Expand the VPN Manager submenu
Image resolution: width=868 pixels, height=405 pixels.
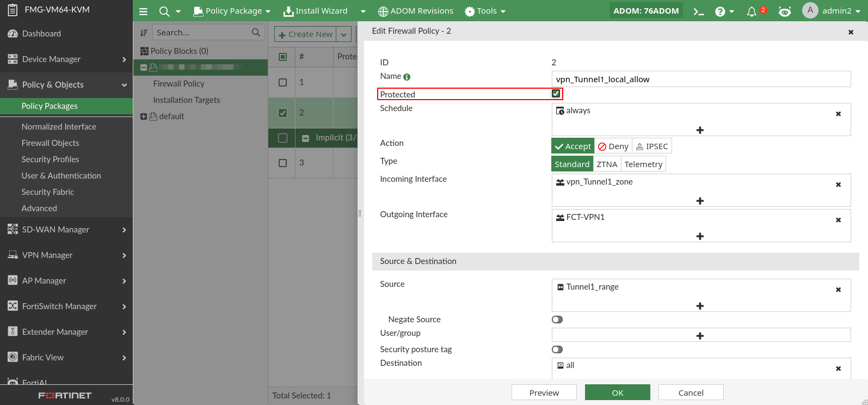(x=124, y=255)
